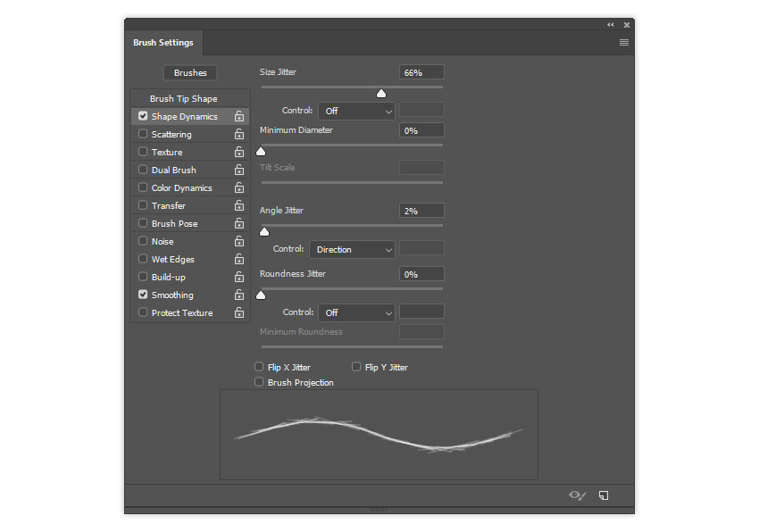The image size is (759, 532).
Task: Check the Flip Y Jitter option
Action: 356,367
